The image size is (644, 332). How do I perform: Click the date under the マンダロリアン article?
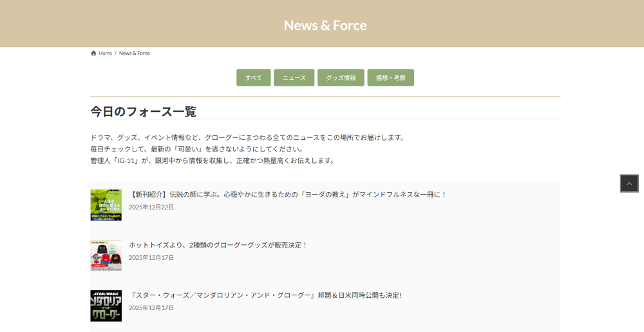coord(151,308)
